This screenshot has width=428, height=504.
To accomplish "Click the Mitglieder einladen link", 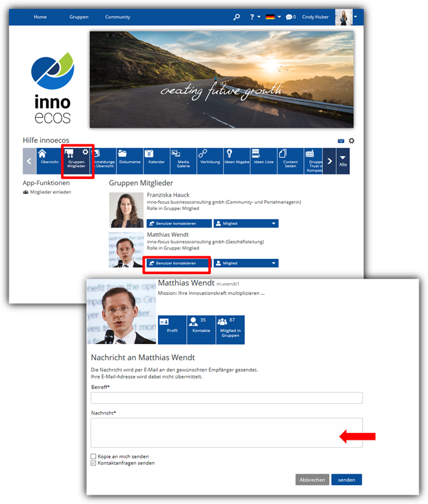I will click(x=50, y=192).
